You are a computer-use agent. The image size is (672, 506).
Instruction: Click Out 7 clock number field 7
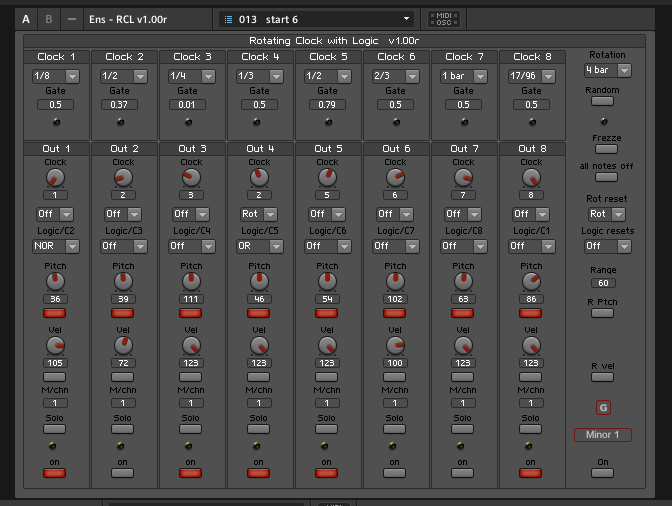[x=463, y=195]
